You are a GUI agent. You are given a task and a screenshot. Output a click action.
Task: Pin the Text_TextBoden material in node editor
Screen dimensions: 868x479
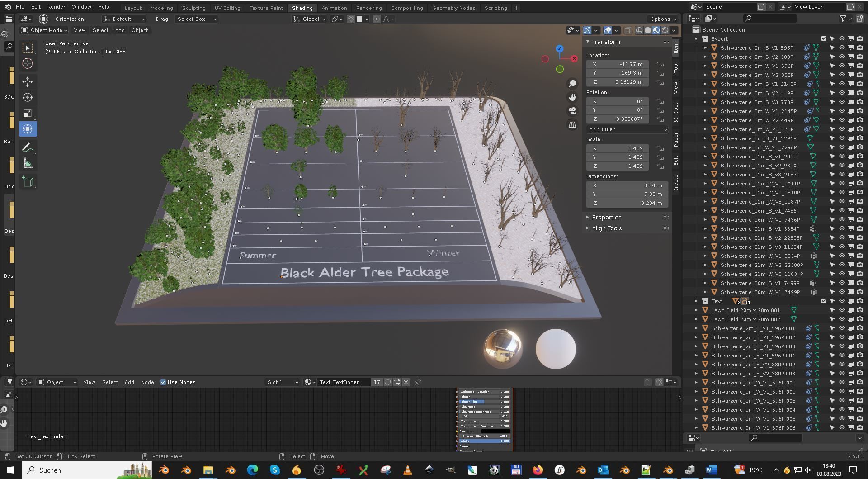[x=418, y=382]
